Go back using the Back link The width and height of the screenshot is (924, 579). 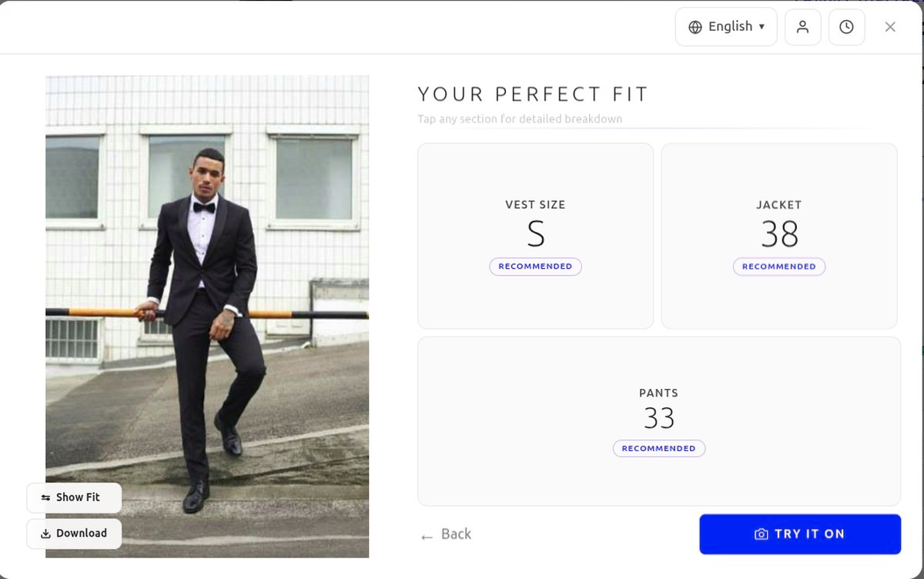456,534
